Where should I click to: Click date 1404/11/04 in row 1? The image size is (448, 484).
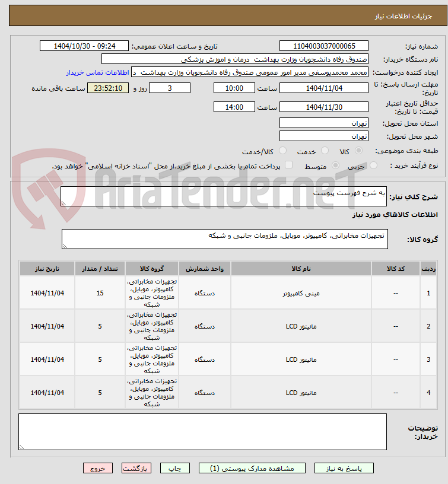pyautogui.click(x=47, y=293)
